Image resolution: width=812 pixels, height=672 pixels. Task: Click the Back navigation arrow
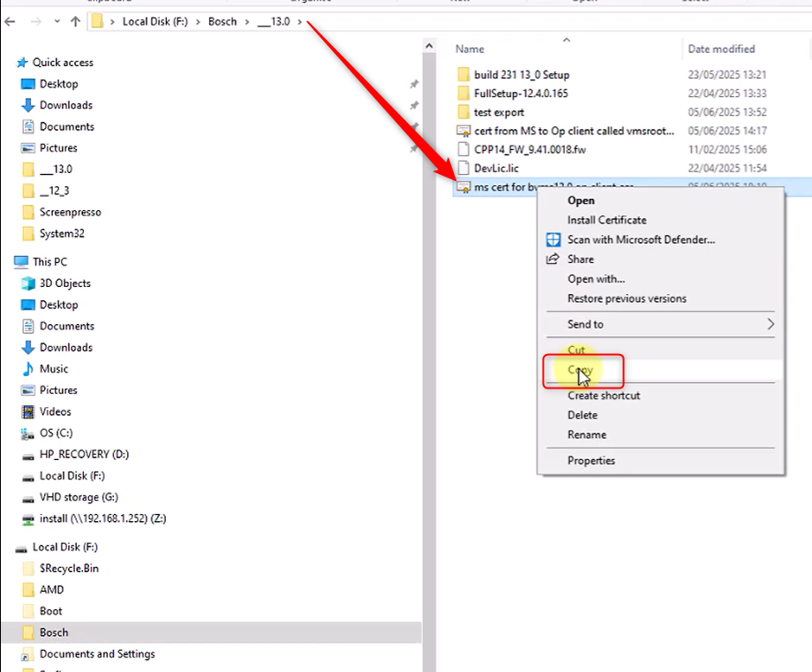pyautogui.click(x=11, y=21)
